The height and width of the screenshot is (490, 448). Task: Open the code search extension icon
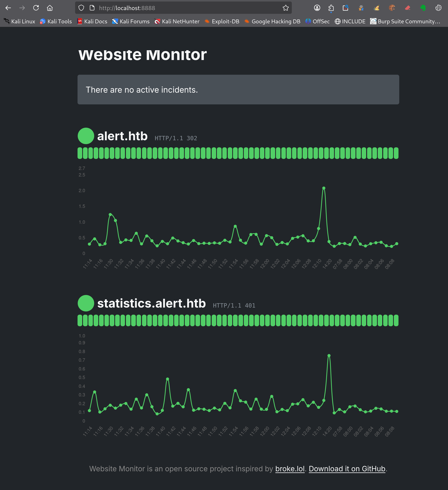346,8
